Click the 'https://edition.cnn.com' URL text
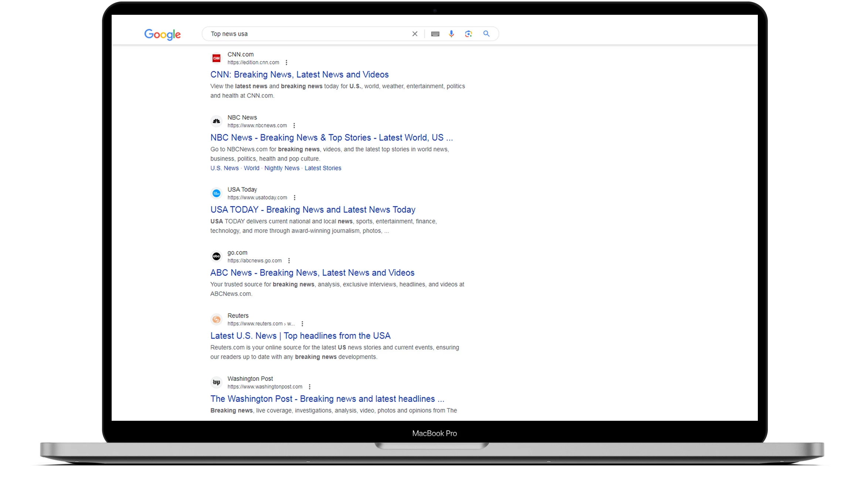This screenshot has width=868, height=488. click(253, 62)
